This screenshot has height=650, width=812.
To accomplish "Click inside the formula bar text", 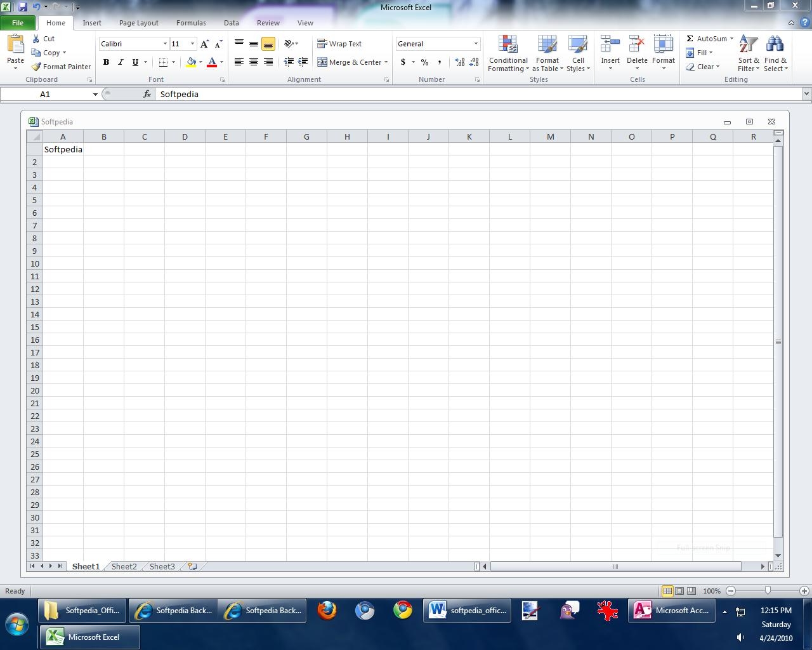I will pyautogui.click(x=444, y=94).
